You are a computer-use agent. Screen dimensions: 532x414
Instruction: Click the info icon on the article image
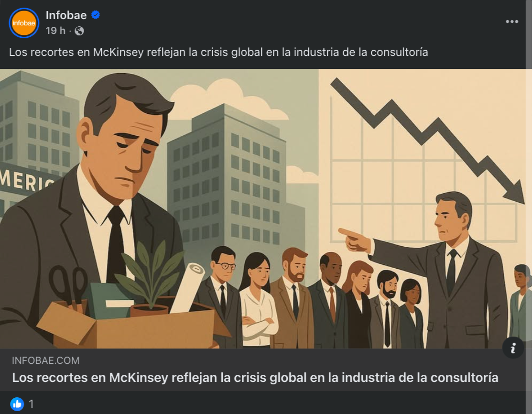tap(513, 348)
